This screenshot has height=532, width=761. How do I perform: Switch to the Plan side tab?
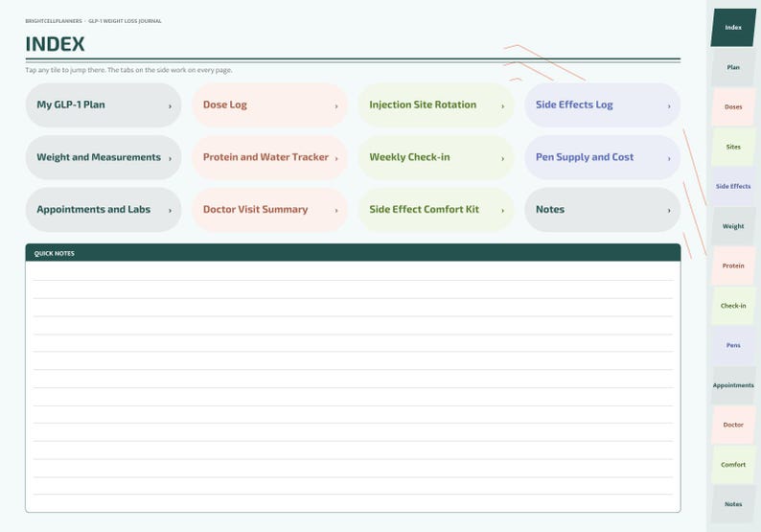click(x=733, y=67)
